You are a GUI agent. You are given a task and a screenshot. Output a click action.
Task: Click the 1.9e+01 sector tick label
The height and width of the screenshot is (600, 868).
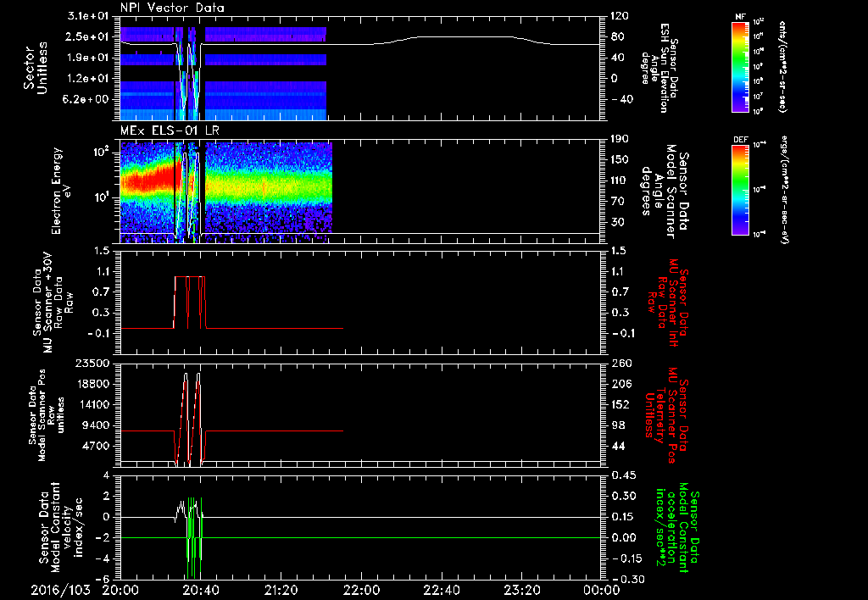pos(88,58)
